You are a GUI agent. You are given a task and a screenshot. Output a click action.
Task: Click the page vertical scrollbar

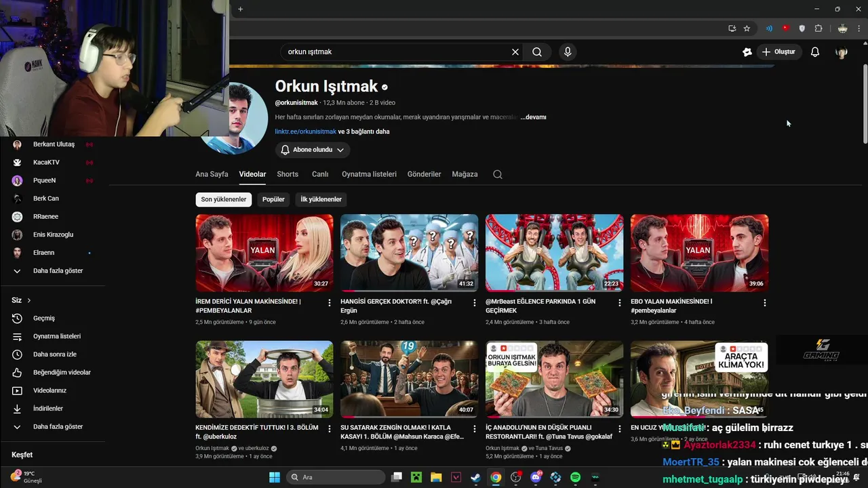pyautogui.click(x=865, y=105)
